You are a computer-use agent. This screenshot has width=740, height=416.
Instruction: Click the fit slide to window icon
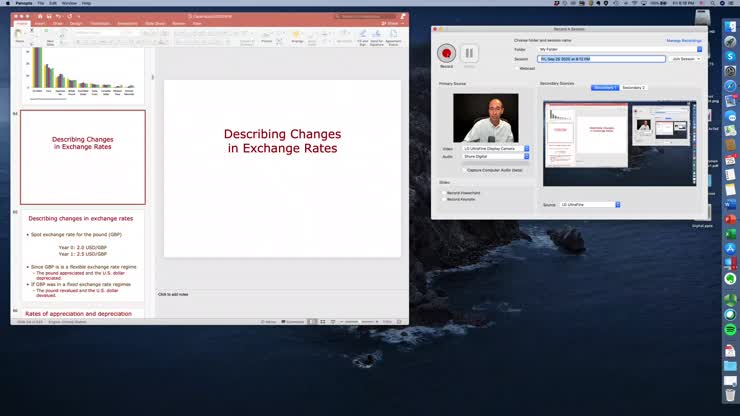[x=399, y=322]
